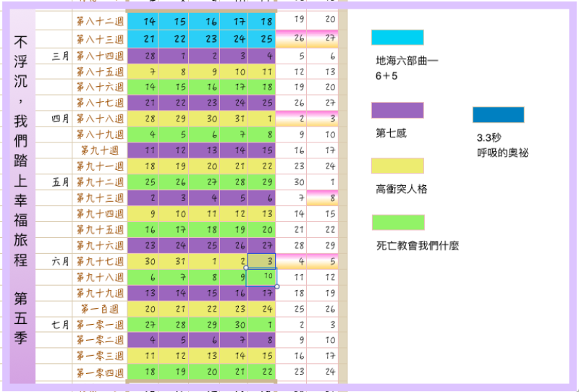The image size is (579, 392).
Task: Select the legend text 6+5
Action: pos(386,76)
